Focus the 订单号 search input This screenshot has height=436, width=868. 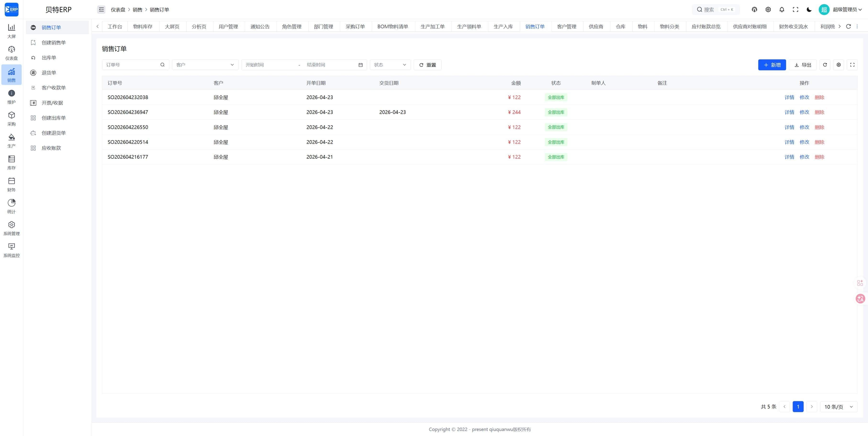click(135, 65)
